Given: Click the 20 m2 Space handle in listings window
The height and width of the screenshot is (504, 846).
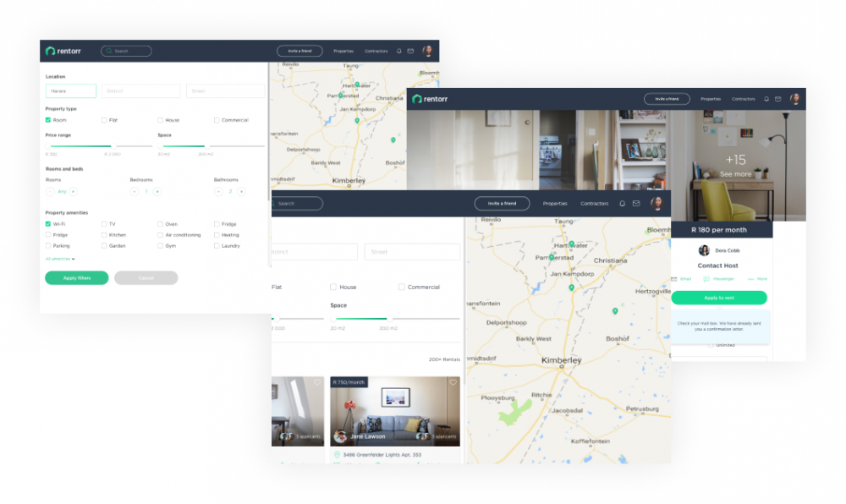Looking at the screenshot, I should click(333, 319).
